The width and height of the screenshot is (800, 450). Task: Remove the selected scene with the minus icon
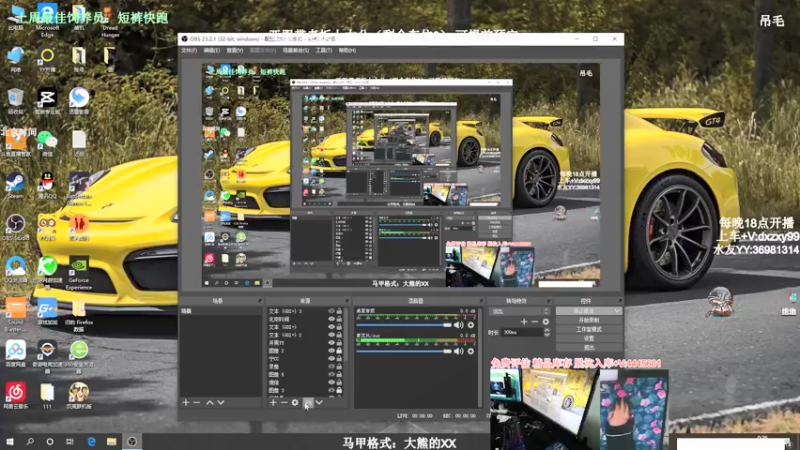coord(196,403)
